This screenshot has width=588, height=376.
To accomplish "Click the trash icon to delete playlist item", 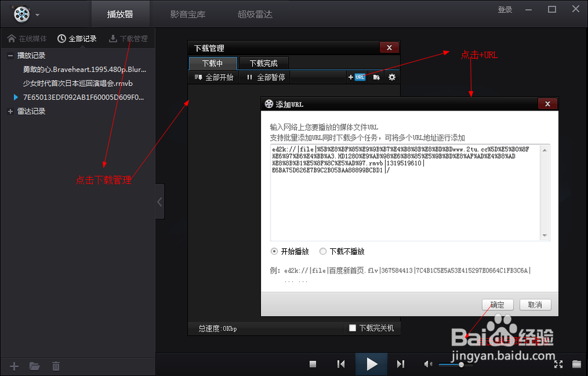I will point(55,365).
